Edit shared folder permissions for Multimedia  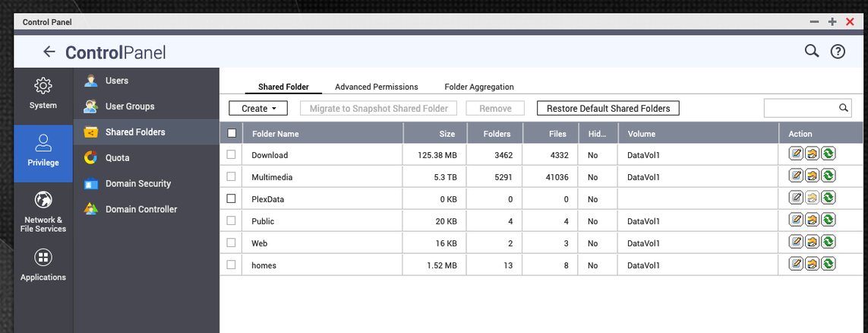812,176
